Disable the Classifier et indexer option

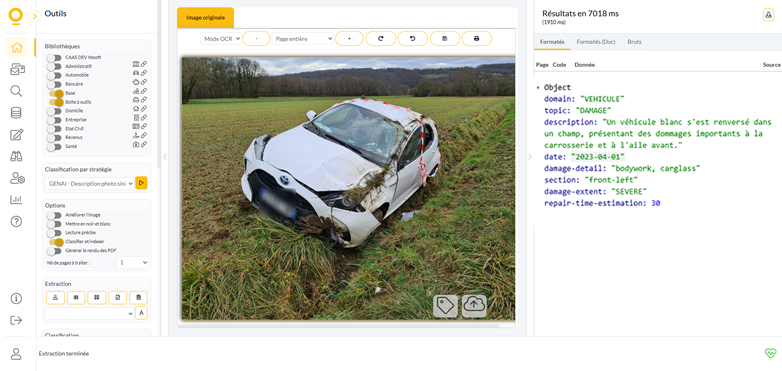coord(55,242)
